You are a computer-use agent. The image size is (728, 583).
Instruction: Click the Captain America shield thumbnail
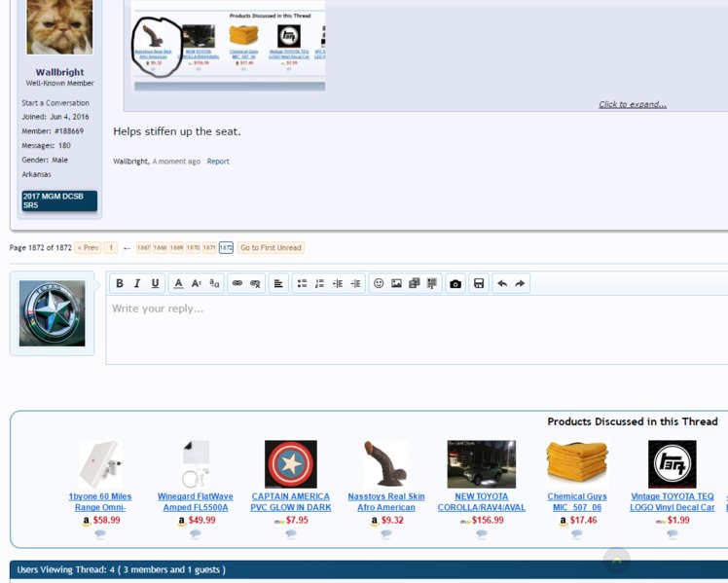click(291, 464)
